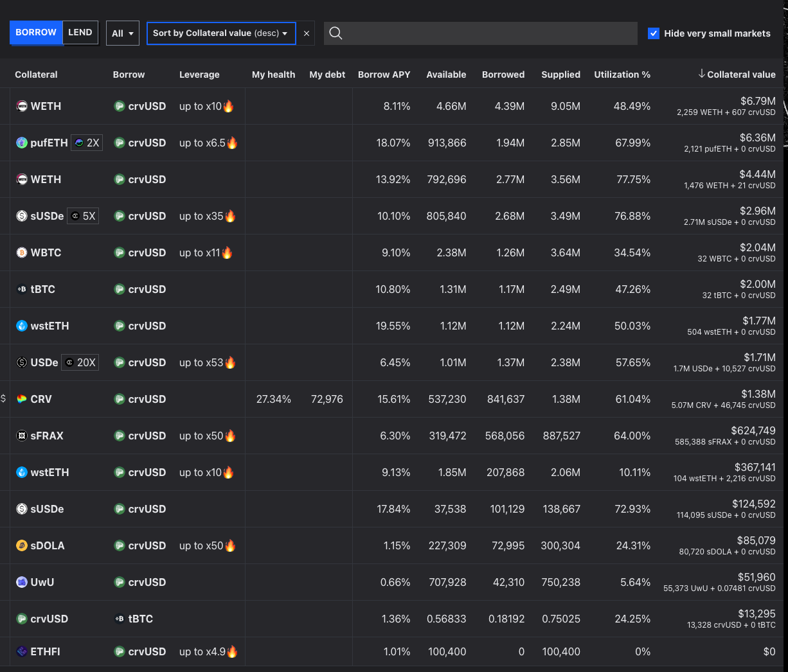Sort by Collateral column header
Viewport: 788px width, 672px height.
(x=36, y=75)
